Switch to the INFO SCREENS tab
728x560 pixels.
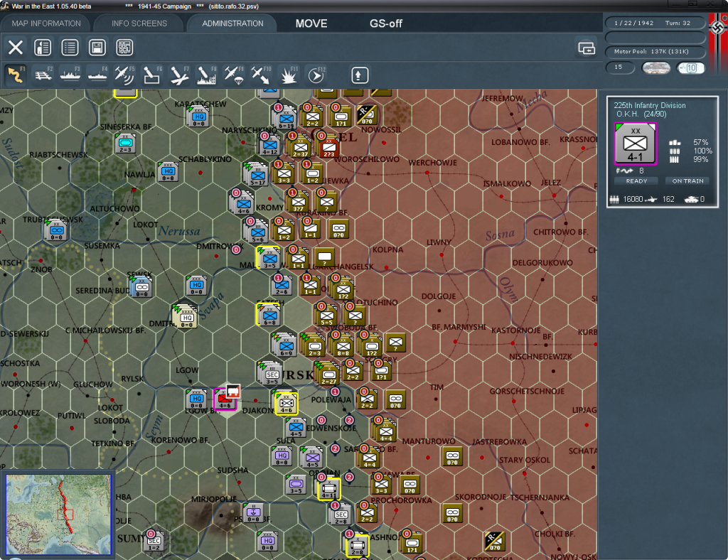[x=139, y=23]
